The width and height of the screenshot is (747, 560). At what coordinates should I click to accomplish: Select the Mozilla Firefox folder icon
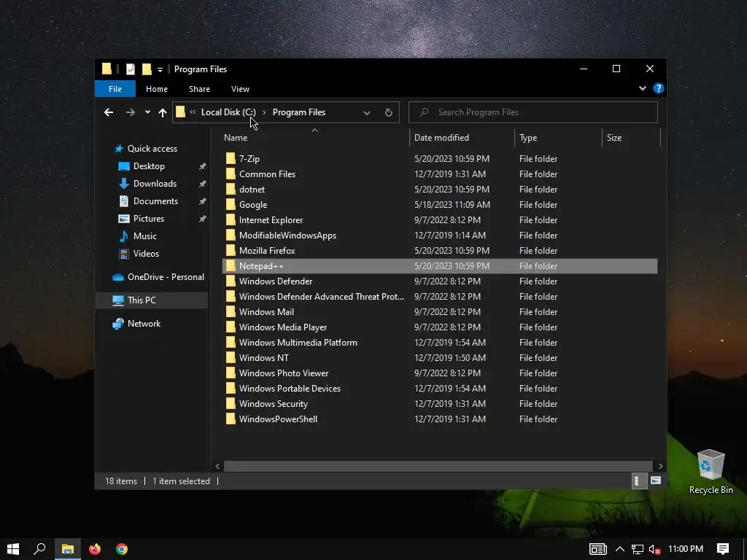231,251
